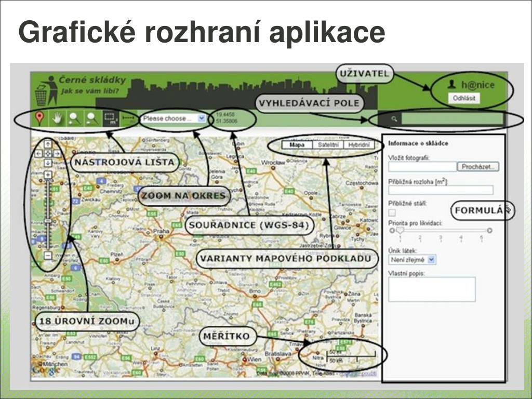The image size is (532, 399).
Task: Click Brno on the map
Action: click(x=255, y=291)
